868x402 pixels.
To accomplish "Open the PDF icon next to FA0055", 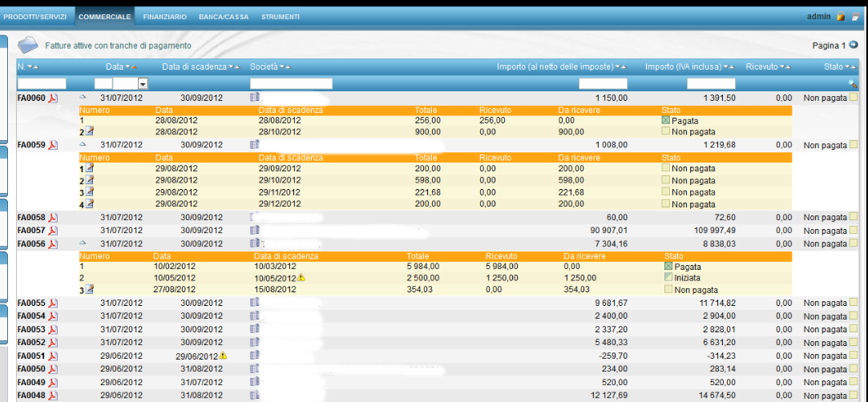I will click(53, 304).
